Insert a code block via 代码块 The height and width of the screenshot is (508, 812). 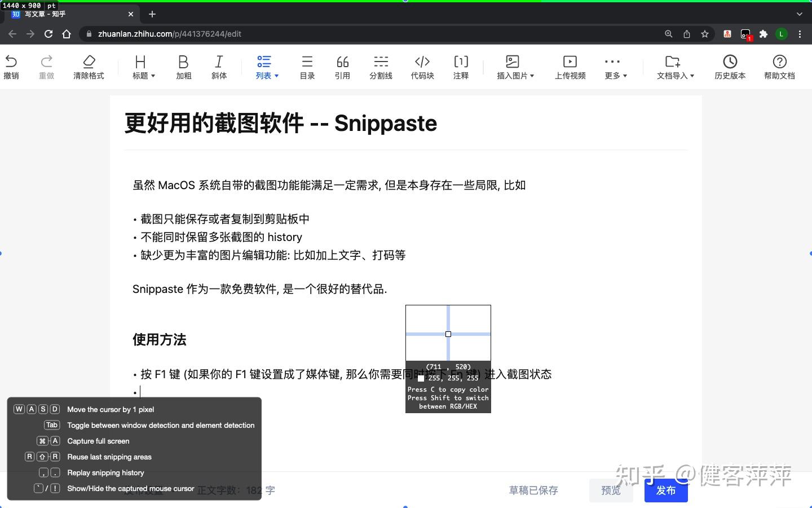click(422, 67)
